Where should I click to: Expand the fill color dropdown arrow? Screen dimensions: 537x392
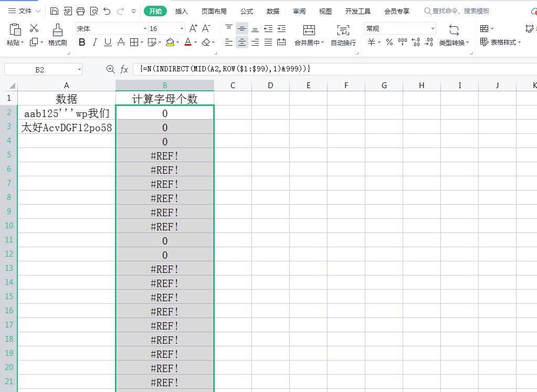178,43
